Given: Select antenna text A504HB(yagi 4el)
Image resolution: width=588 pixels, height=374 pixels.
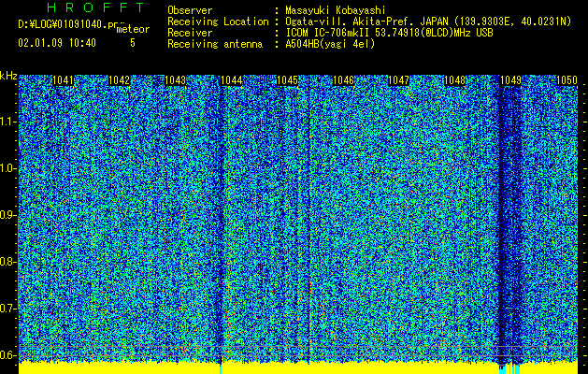Looking at the screenshot, I should tap(330, 44).
